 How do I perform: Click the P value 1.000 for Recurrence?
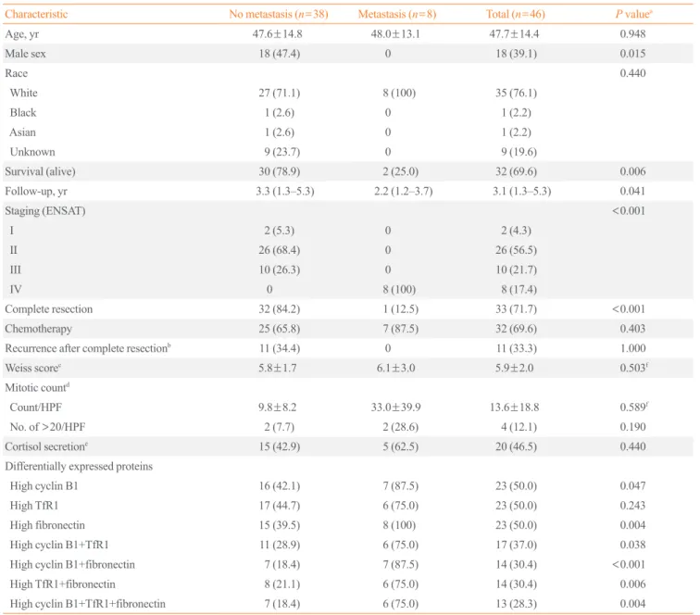[x=632, y=348]
